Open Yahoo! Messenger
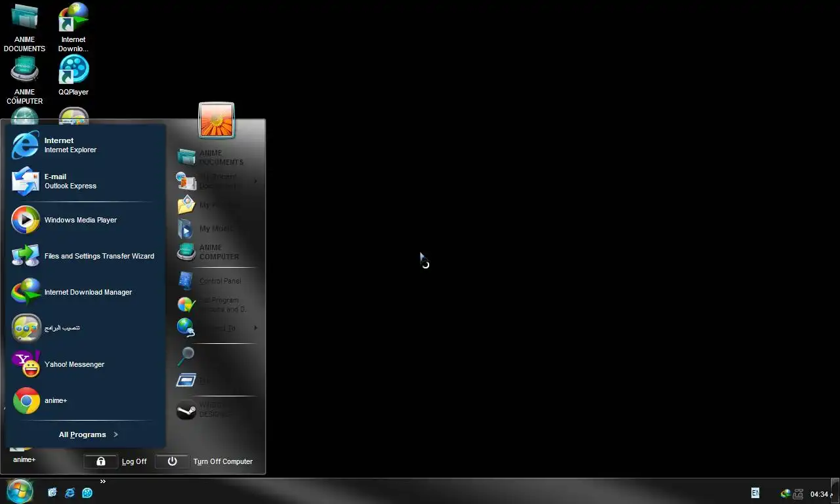 coord(85,364)
